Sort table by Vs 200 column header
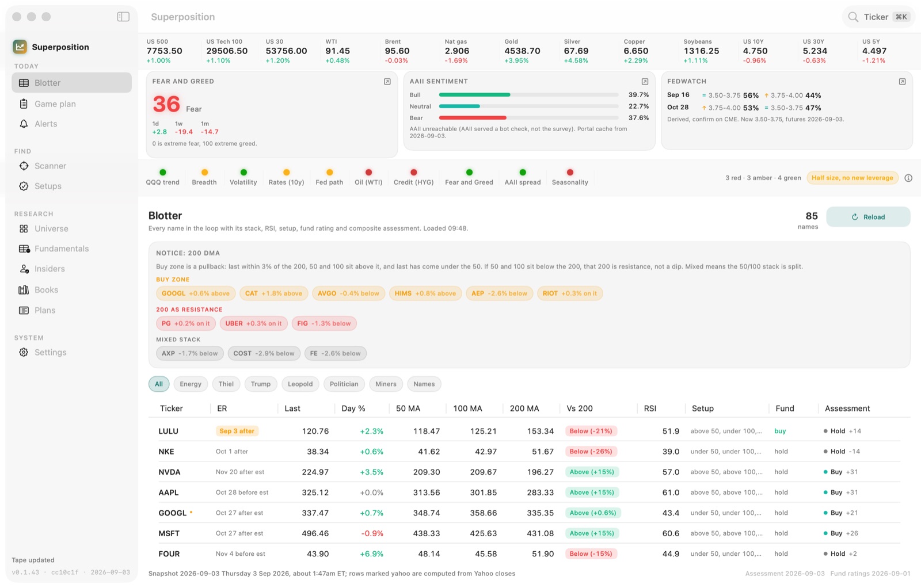Viewport: 921px width, 588px height. point(580,408)
